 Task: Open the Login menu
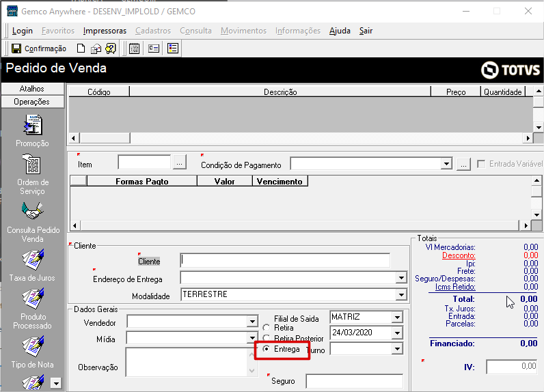pyautogui.click(x=22, y=31)
